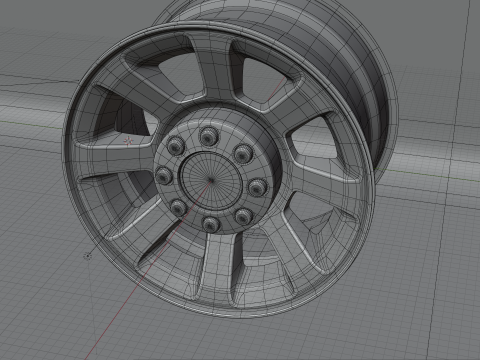Select the rightmost lug nut on hub

(258, 188)
